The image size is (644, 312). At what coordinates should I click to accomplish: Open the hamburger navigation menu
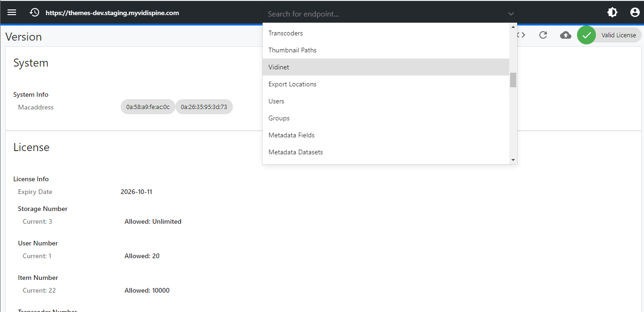12,12
